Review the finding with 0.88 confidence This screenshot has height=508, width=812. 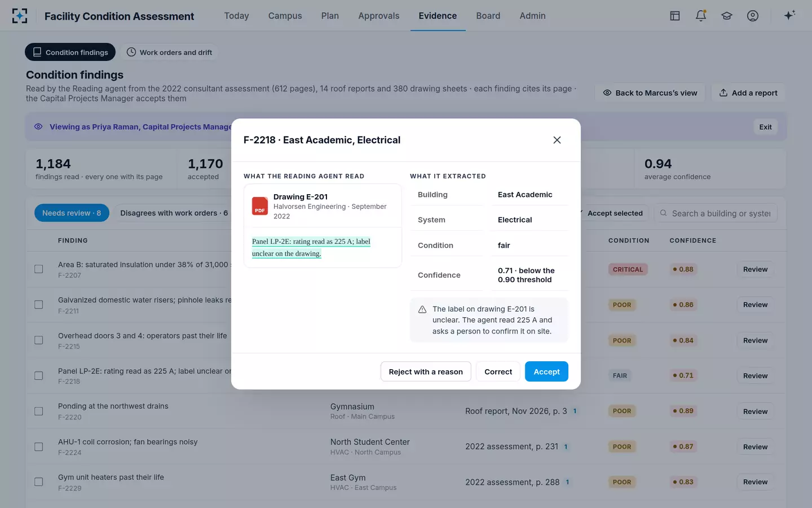click(755, 269)
